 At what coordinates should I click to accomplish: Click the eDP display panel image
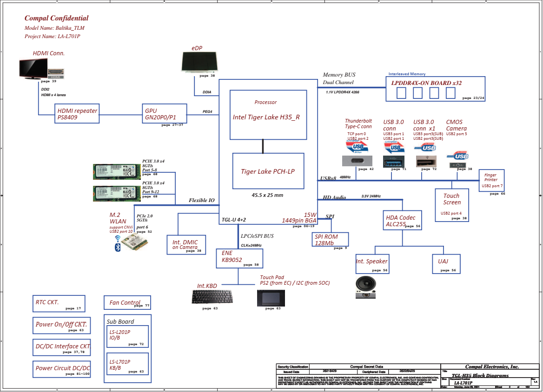point(200,62)
